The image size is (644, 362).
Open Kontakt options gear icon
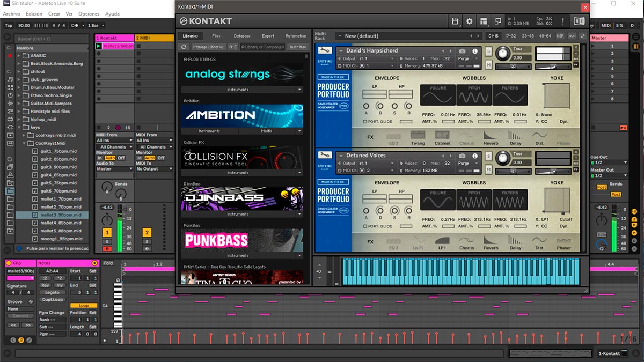pyautogui.click(x=470, y=21)
